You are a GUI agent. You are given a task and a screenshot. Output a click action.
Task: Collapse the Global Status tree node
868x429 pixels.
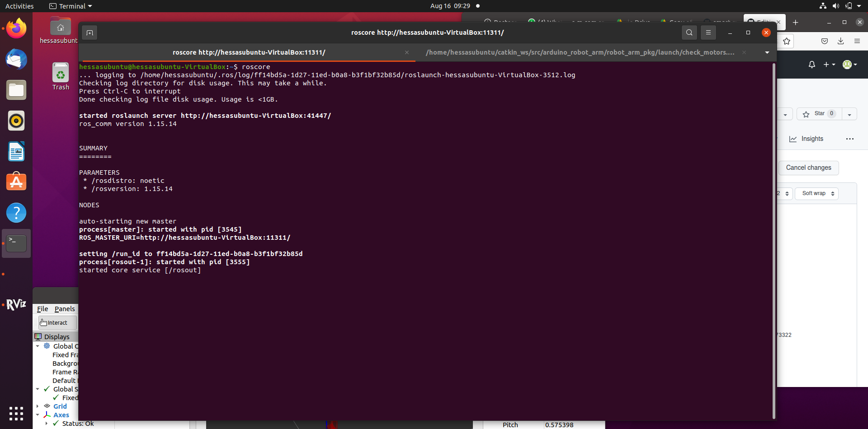[38, 389]
